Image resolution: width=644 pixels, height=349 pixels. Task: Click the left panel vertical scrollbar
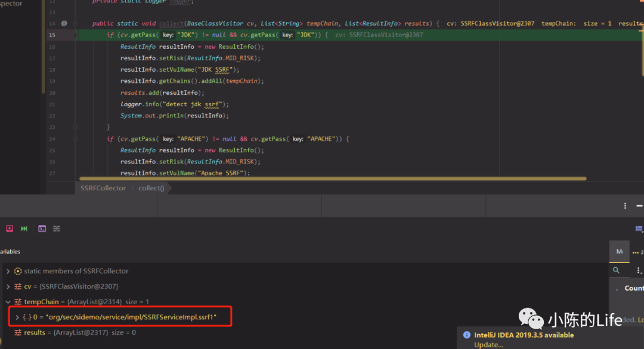43,47
